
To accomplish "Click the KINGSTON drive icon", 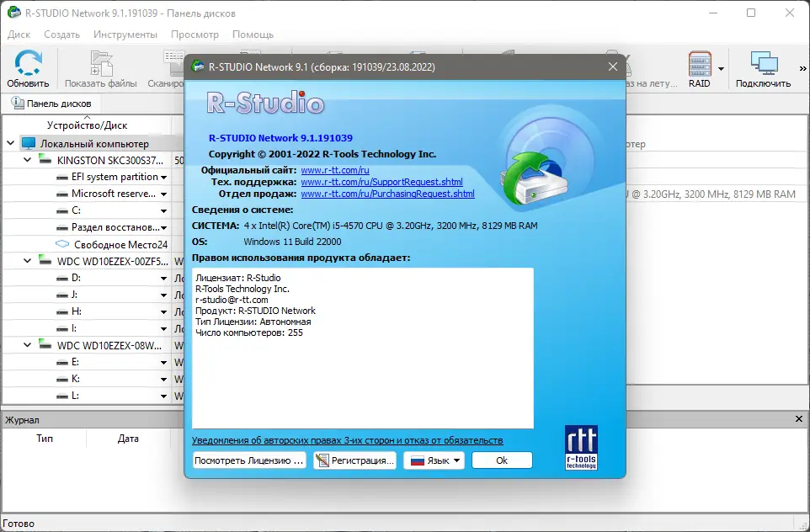I will pyautogui.click(x=45, y=160).
